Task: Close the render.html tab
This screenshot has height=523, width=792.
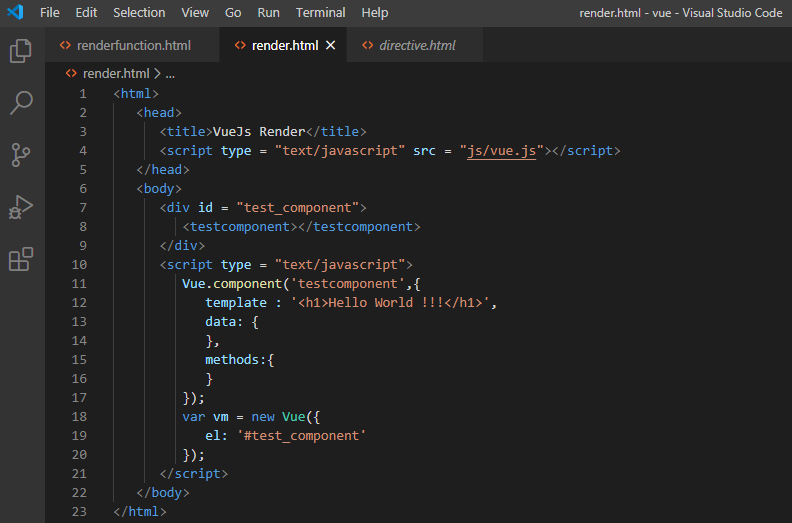Action: pyautogui.click(x=331, y=45)
